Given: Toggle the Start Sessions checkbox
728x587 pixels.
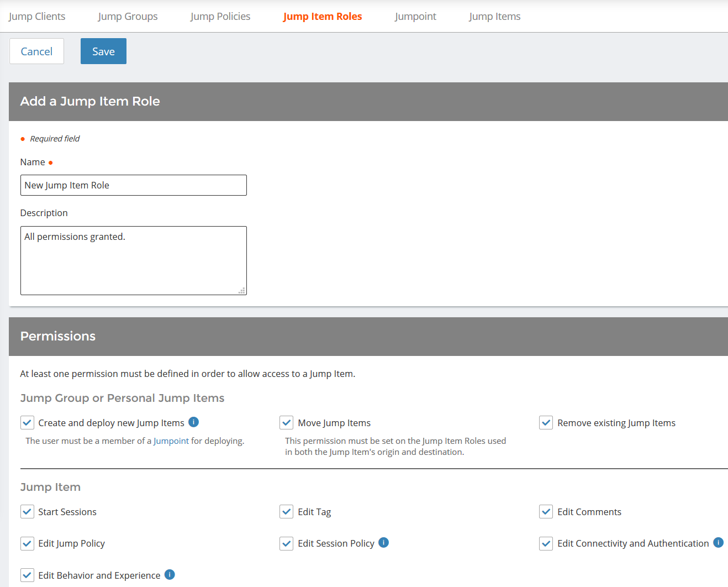Looking at the screenshot, I should (27, 511).
